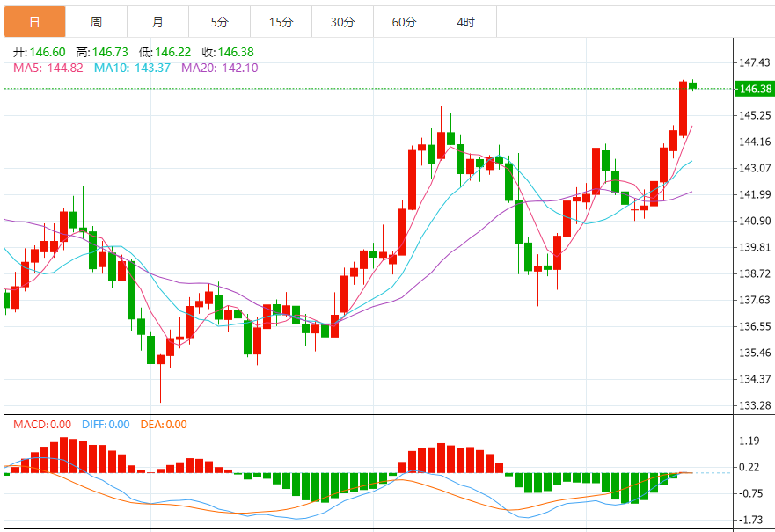775x532 pixels.
Task: Click the green 146.38 current price label
Action: [x=755, y=89]
